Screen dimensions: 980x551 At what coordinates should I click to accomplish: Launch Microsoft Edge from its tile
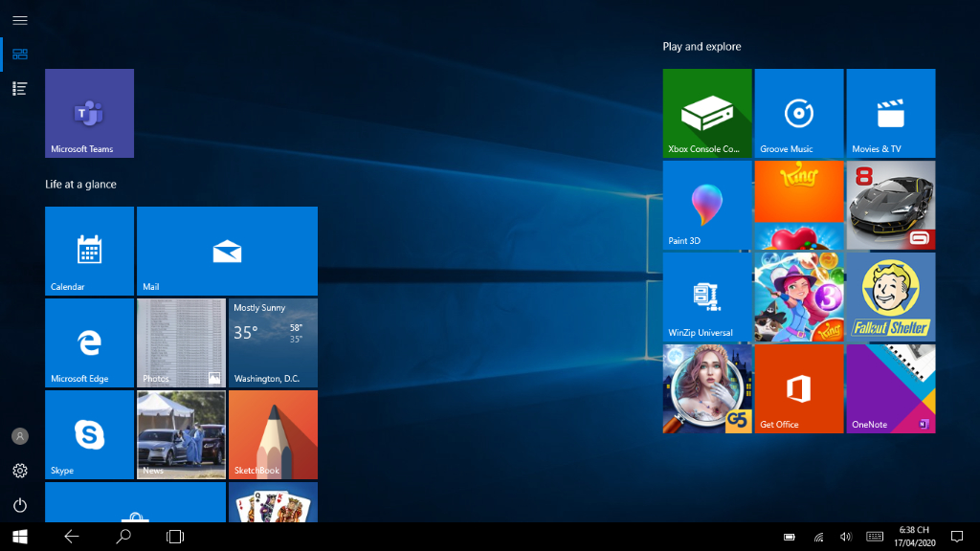(x=89, y=342)
